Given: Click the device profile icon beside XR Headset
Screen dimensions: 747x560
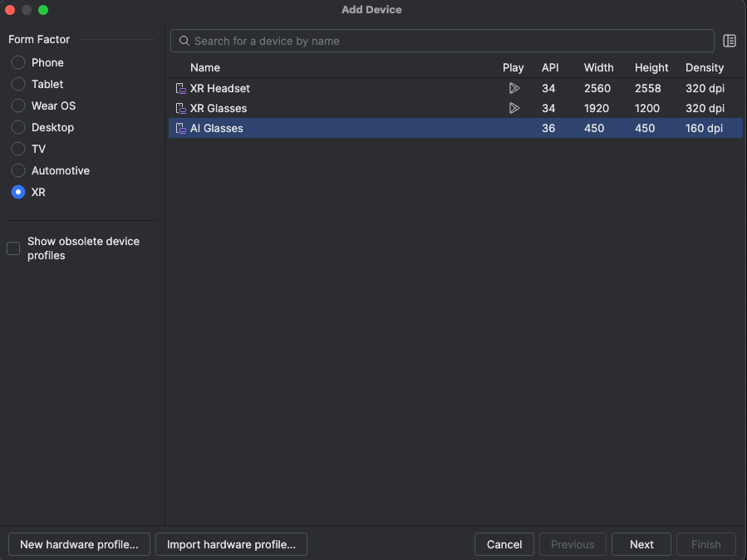Looking at the screenshot, I should click(180, 88).
